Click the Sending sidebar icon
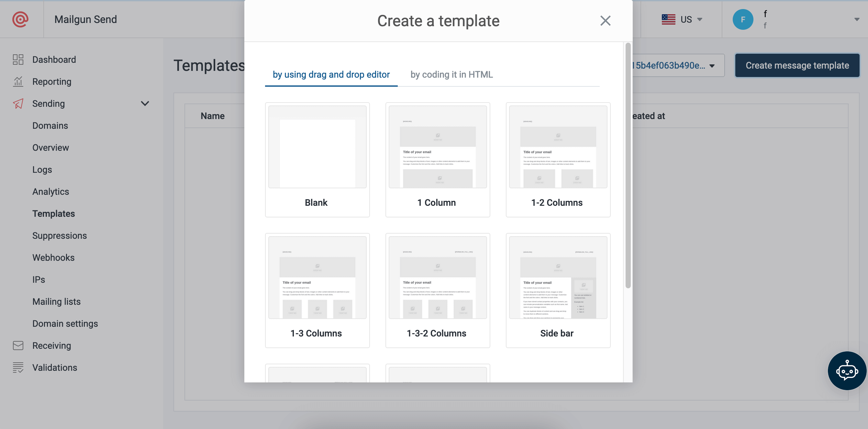Image resolution: width=868 pixels, height=429 pixels. coord(18,103)
